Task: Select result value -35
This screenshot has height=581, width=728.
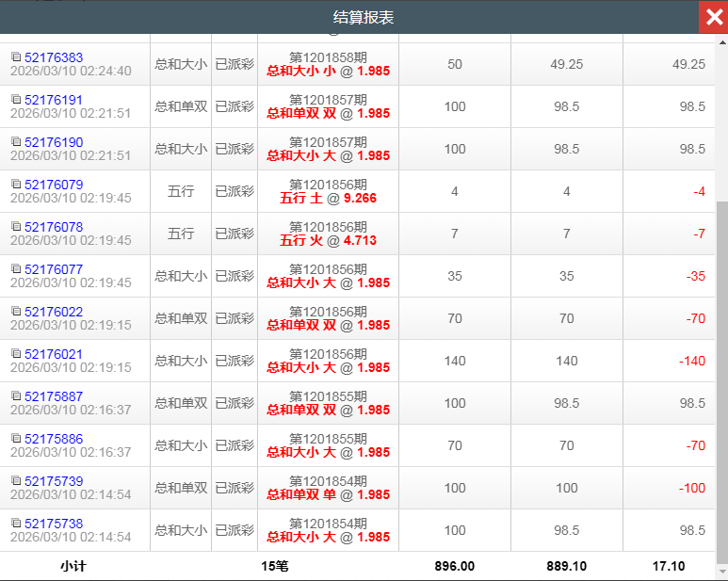Action: point(695,276)
